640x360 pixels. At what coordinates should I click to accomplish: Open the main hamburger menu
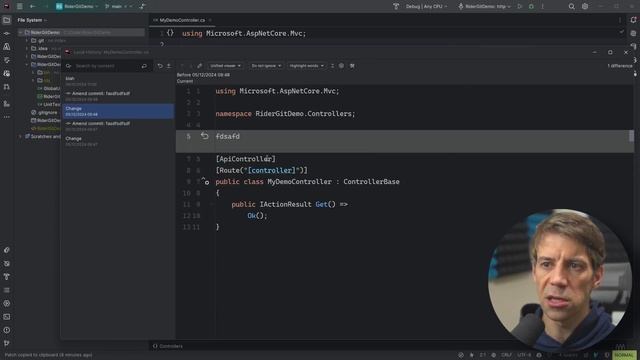click(x=20, y=7)
